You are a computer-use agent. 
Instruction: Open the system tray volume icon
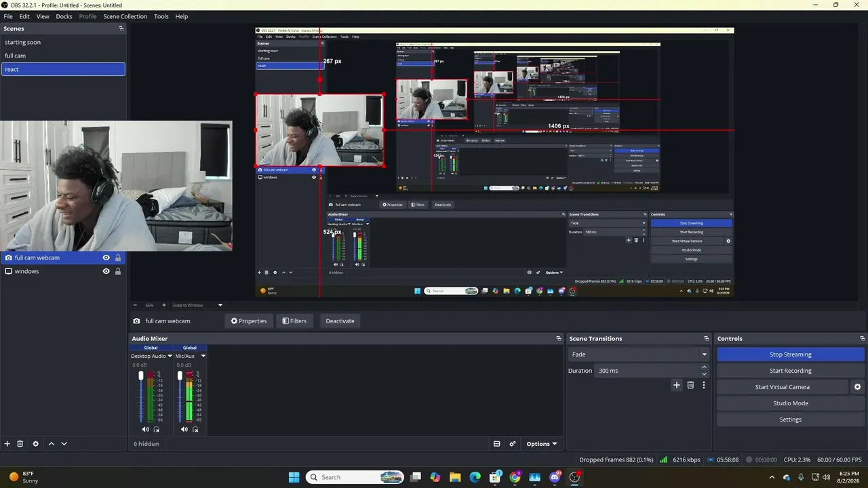826,477
